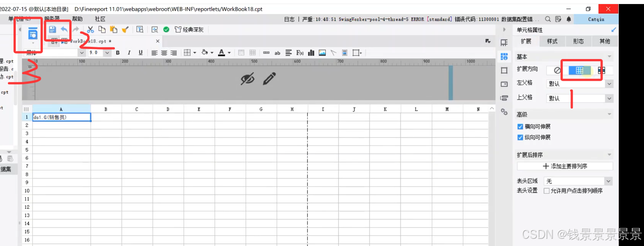Open the font color A dropdown arrow
The height and width of the screenshot is (246, 644).
[x=229, y=53]
